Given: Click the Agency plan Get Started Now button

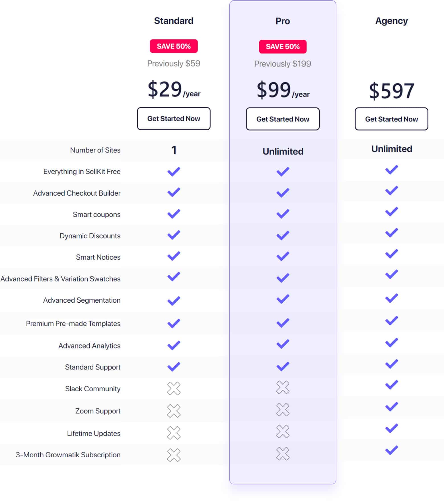Looking at the screenshot, I should click(x=391, y=119).
